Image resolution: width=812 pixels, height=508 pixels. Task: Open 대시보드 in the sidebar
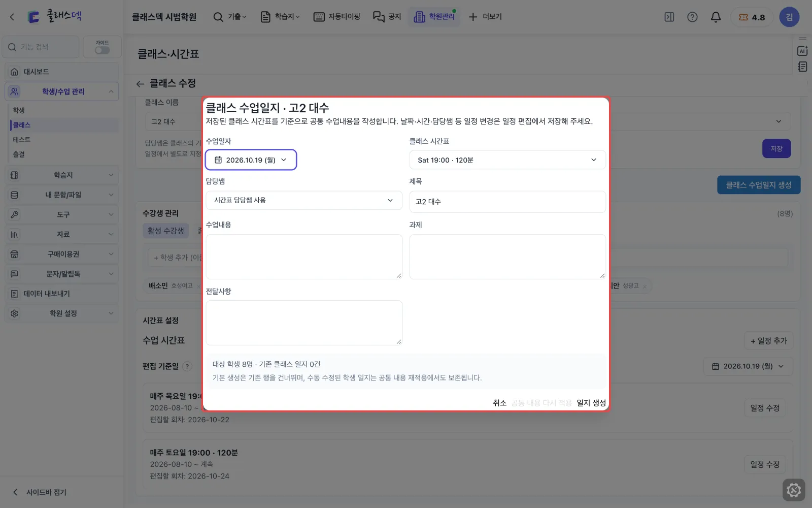click(62, 72)
